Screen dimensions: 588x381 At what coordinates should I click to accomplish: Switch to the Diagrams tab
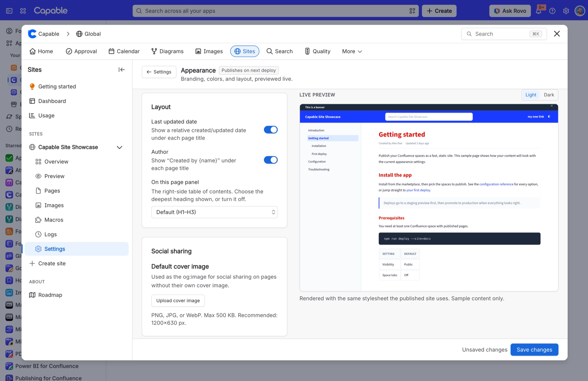[168, 51]
